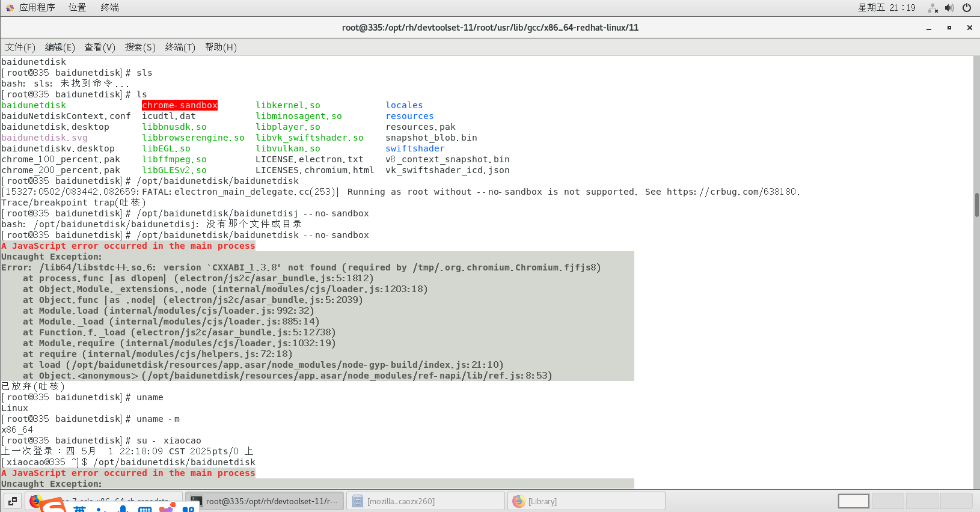The width and height of the screenshot is (980, 512).
Task: Open the 终端(T) menu in menubar
Action: (180, 47)
